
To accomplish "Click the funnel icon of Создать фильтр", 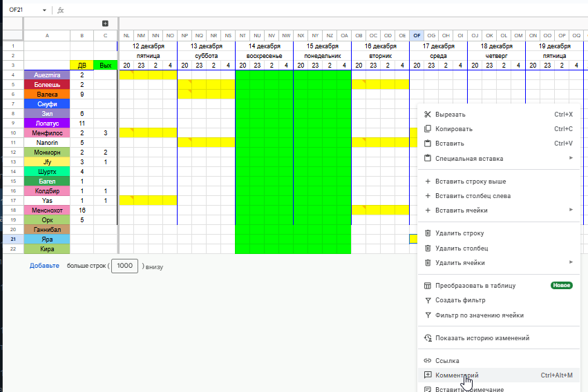I will tap(428, 300).
